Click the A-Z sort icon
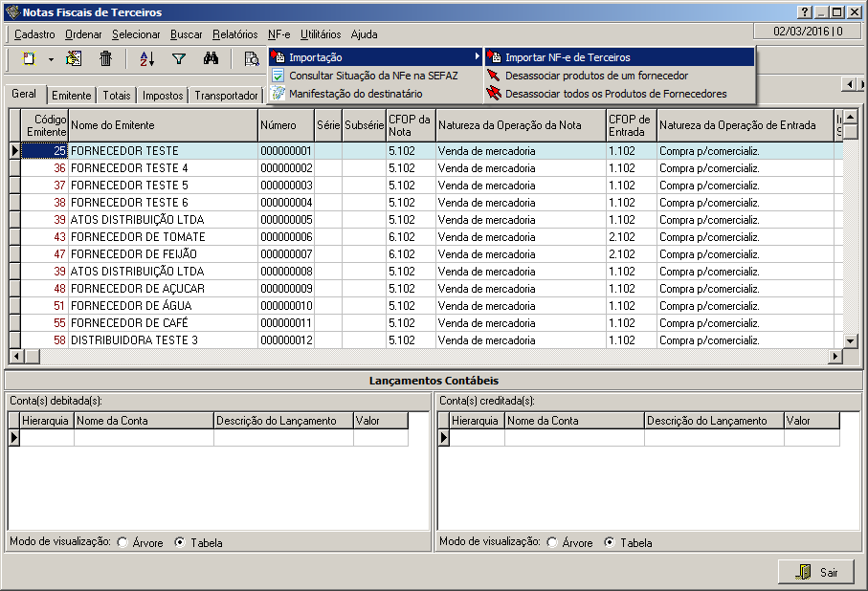 point(146,58)
